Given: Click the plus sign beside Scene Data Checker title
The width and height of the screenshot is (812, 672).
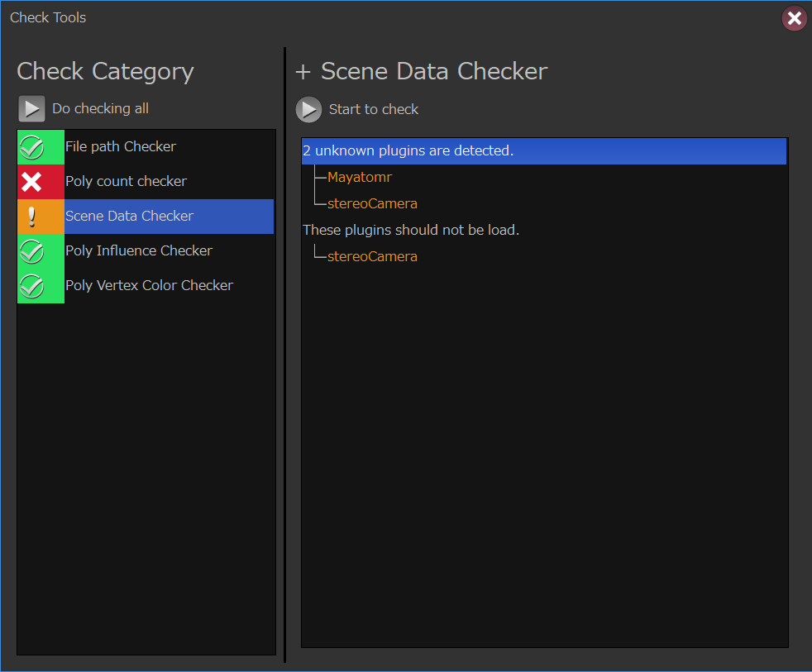Looking at the screenshot, I should pyautogui.click(x=303, y=72).
